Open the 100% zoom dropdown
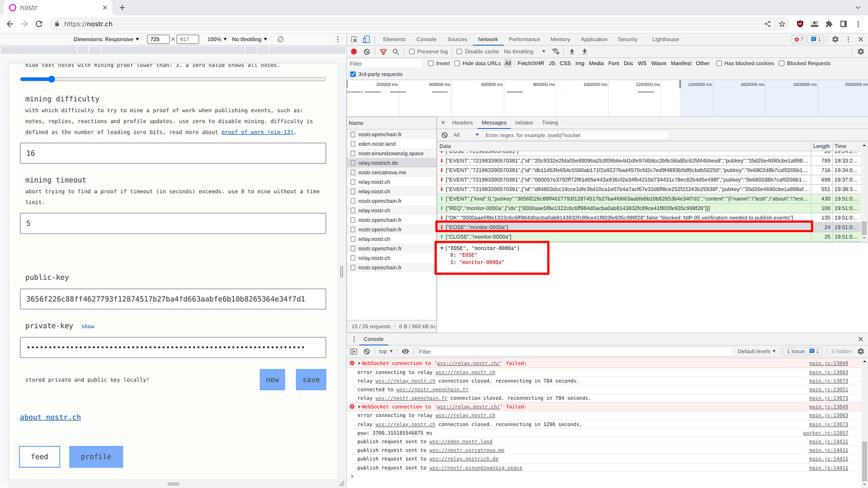 coord(216,39)
